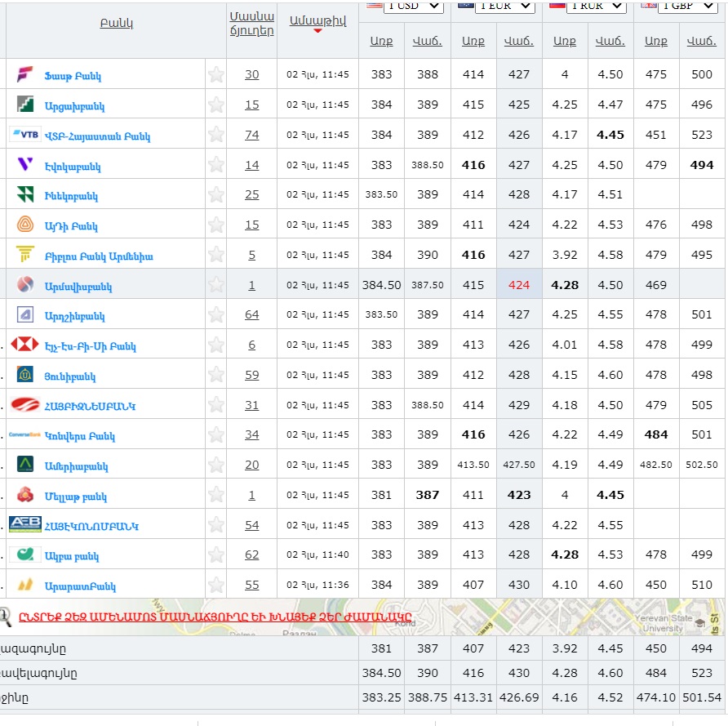Click the Converse Bank logo
Image resolution: width=728 pixels, height=726 pixels.
[25, 434]
